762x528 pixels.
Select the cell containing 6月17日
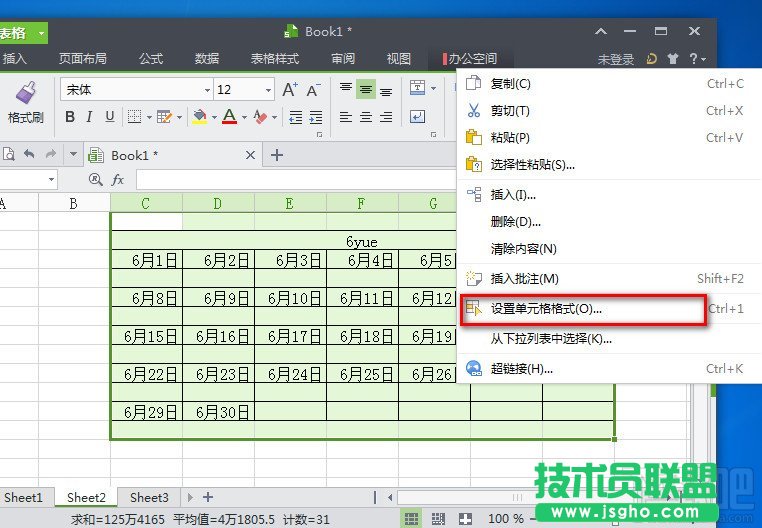coord(291,336)
